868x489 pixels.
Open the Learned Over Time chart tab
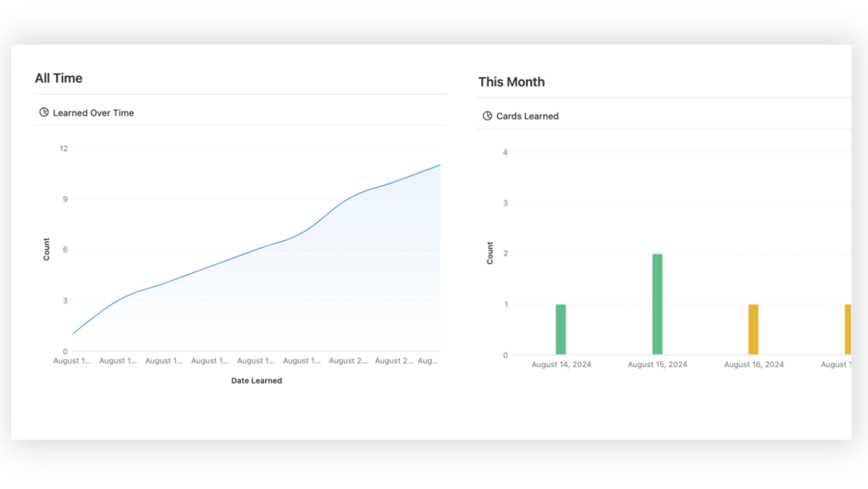[x=86, y=112]
